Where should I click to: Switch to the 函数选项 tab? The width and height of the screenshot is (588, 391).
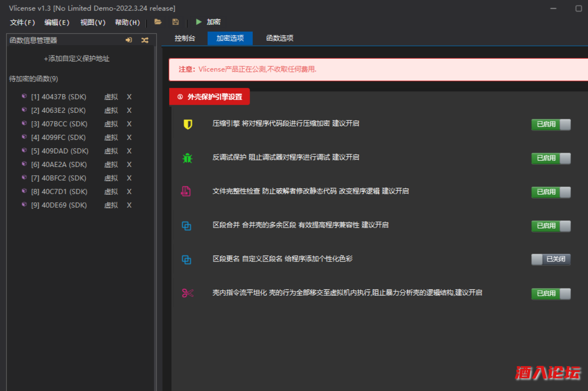pos(280,38)
